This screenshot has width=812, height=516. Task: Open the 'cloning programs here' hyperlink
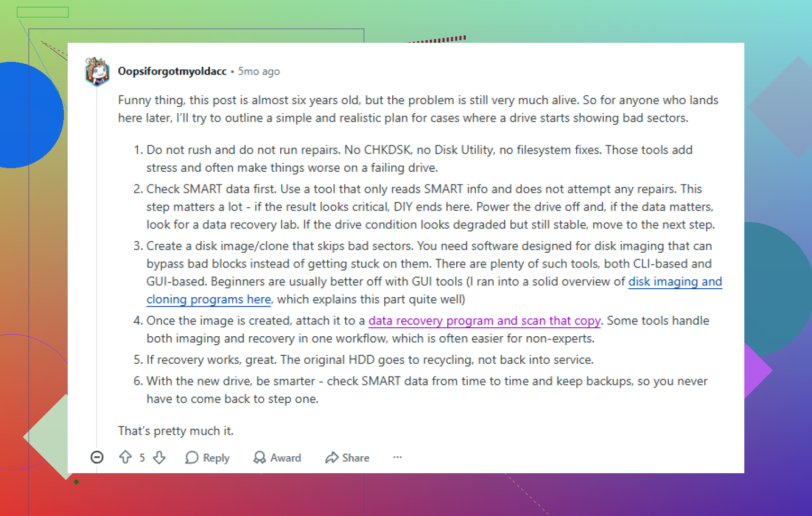209,299
